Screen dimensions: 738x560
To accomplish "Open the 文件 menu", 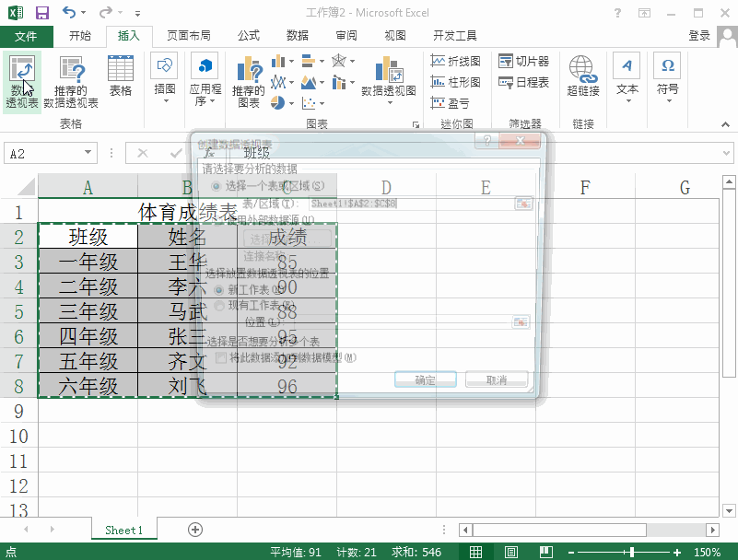I will click(27, 36).
